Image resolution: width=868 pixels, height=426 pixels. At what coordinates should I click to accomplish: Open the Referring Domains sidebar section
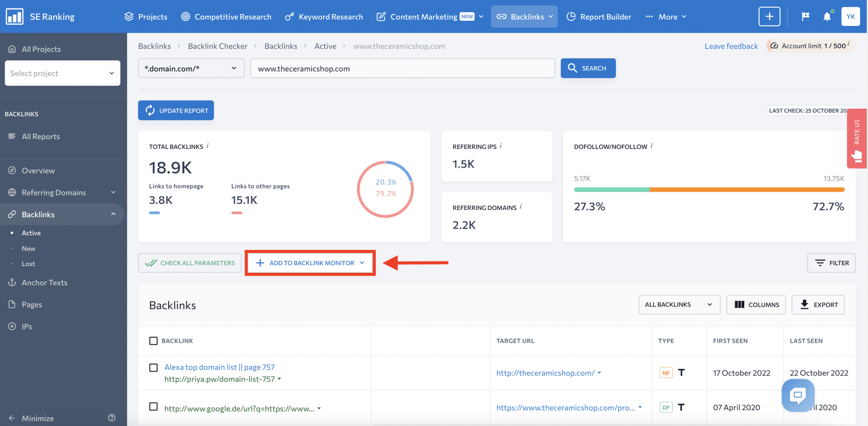point(53,192)
